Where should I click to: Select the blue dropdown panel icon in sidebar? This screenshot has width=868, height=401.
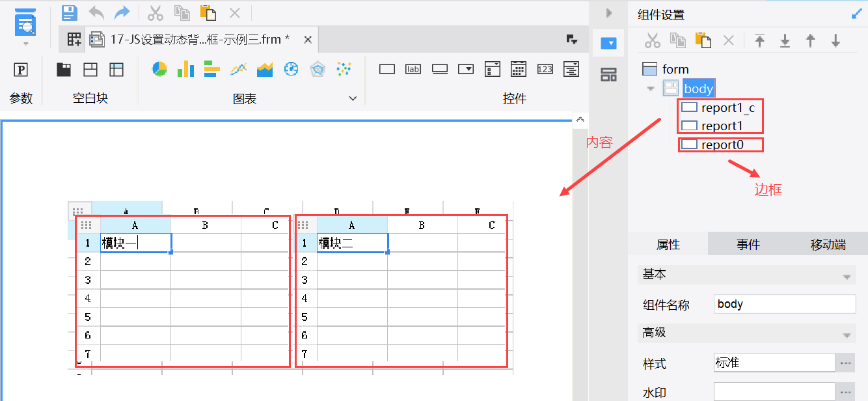point(608,43)
